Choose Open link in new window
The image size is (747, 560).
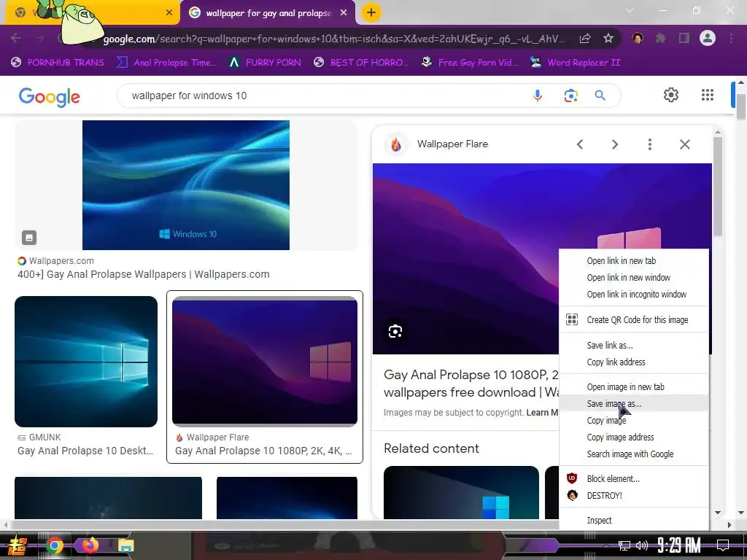click(x=634, y=278)
